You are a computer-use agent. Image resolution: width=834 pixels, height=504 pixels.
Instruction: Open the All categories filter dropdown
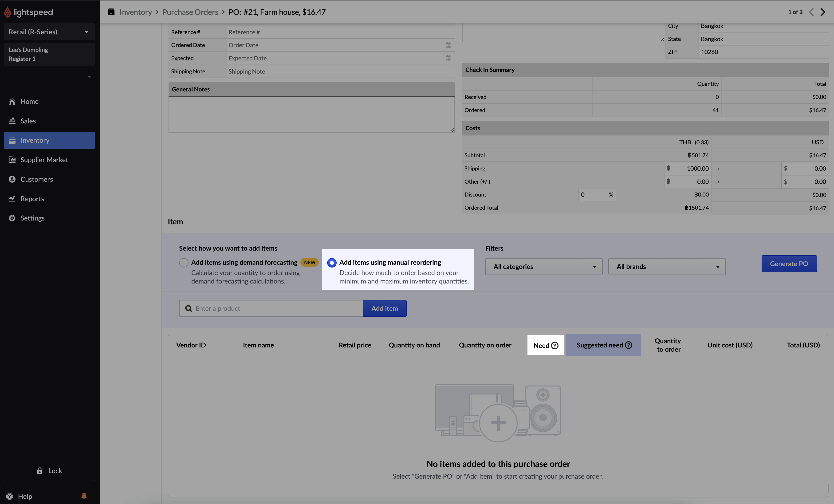[x=543, y=266]
